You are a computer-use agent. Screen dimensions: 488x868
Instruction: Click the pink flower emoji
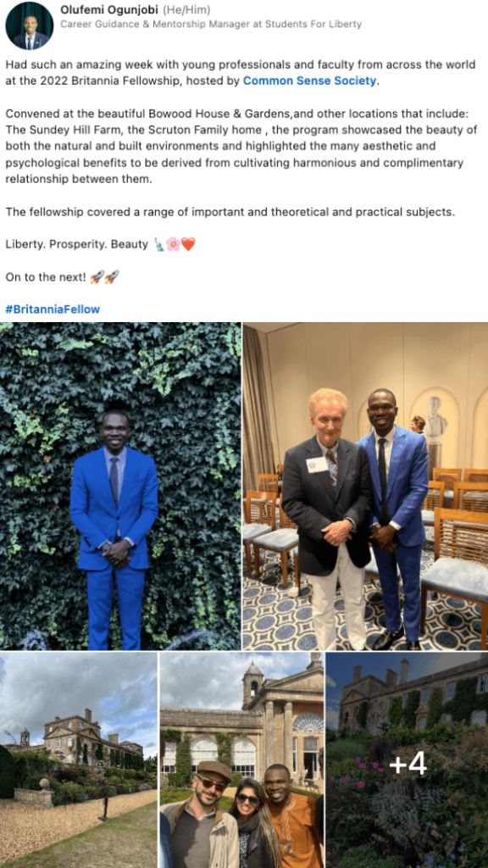(174, 244)
